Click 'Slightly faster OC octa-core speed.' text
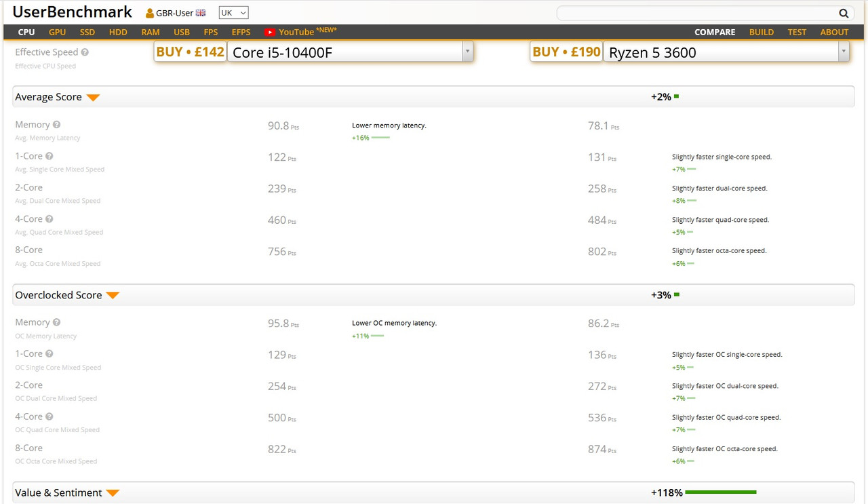This screenshot has width=868, height=504. (725, 448)
